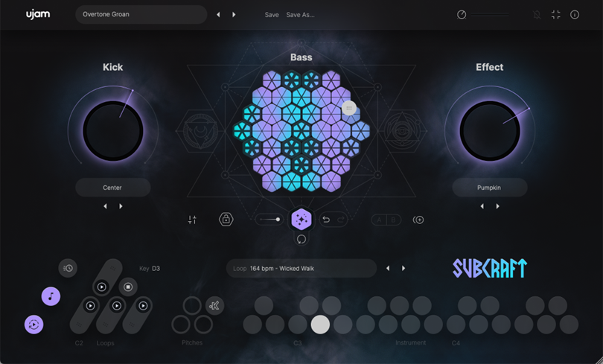Open the Pumpkin effect selection dropdown
The width and height of the screenshot is (603, 364).
coord(489,188)
